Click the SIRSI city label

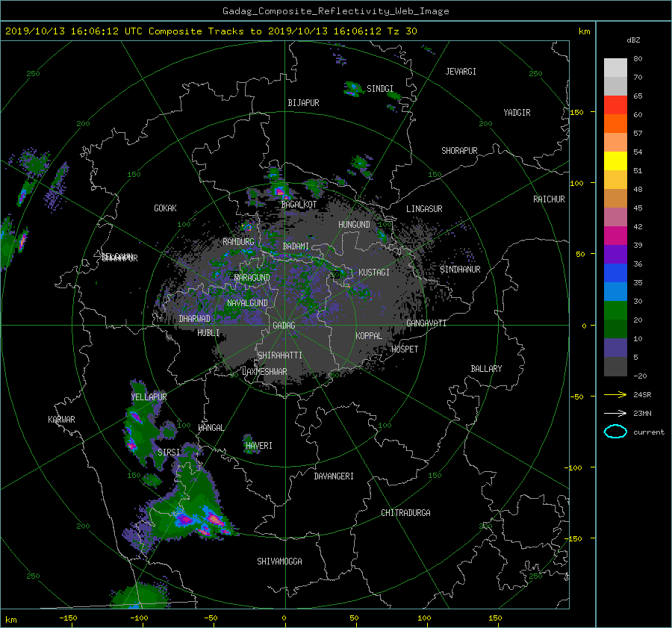tap(169, 453)
